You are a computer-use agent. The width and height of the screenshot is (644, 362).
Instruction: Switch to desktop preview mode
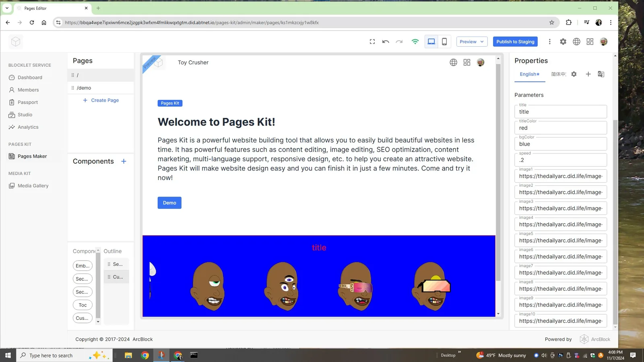tap(431, 41)
